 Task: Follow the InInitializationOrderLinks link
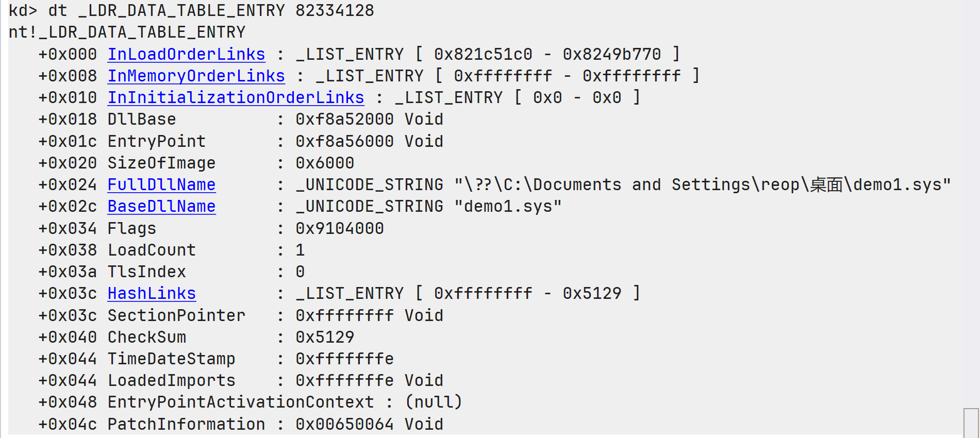(236, 97)
